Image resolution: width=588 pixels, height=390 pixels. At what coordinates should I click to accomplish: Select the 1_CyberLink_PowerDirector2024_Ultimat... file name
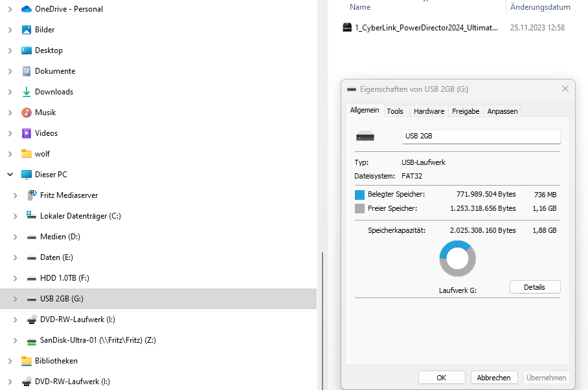point(426,28)
